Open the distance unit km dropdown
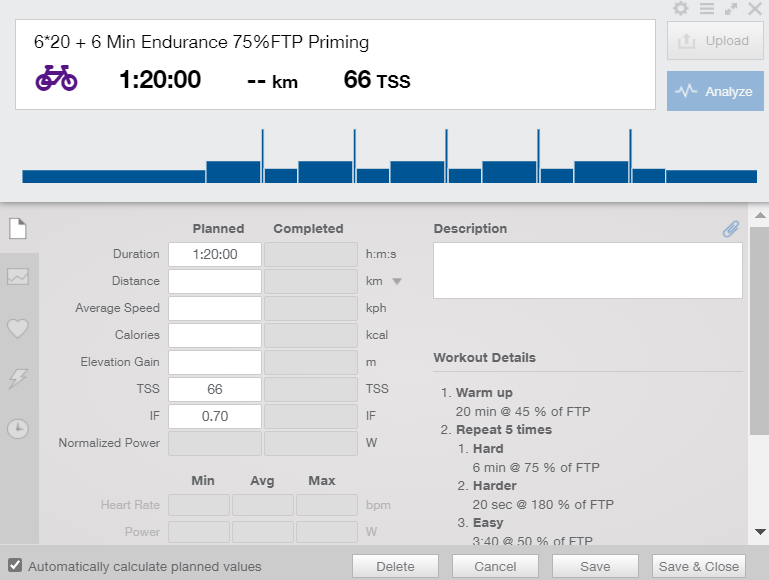 point(397,282)
